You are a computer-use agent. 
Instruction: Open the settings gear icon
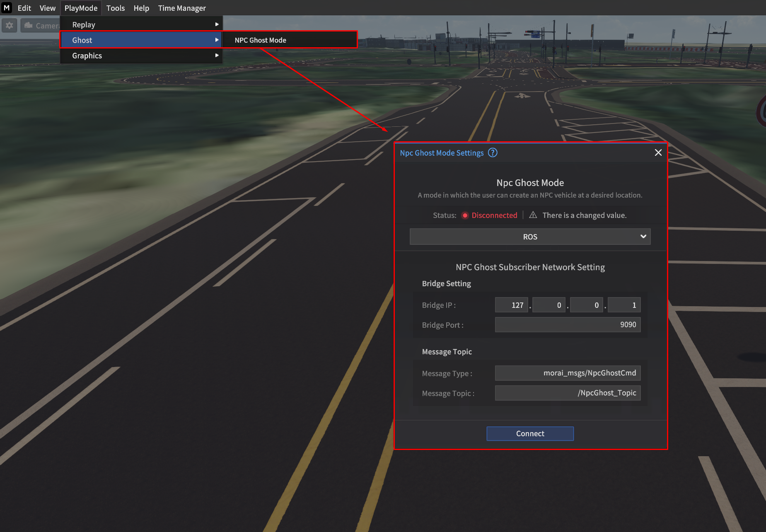tap(10, 25)
